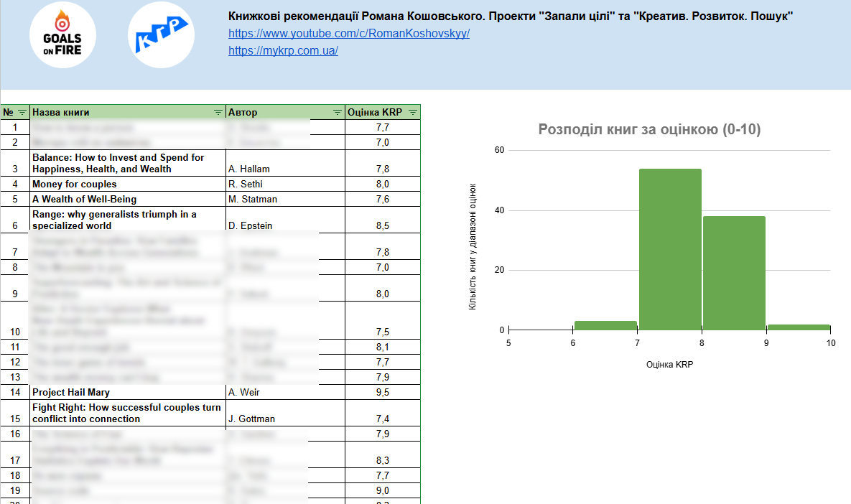
Task: Select the 8–9 range histogram bar
Action: coord(734,273)
